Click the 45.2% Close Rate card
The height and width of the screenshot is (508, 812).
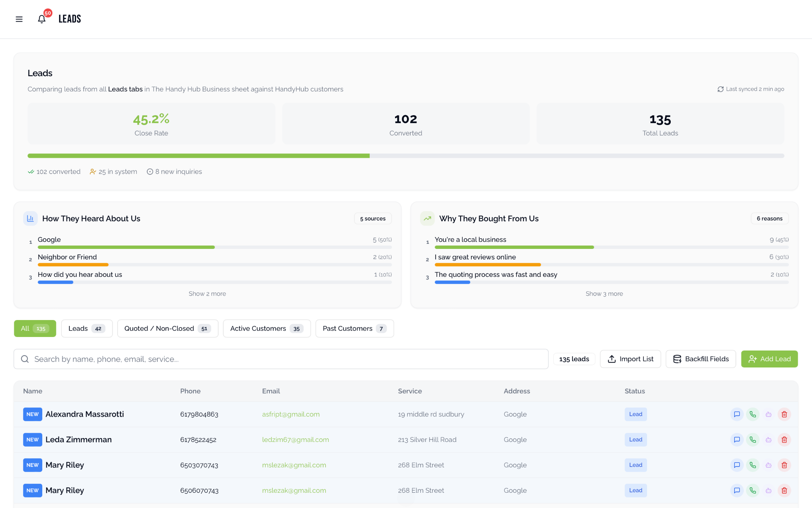pos(151,124)
